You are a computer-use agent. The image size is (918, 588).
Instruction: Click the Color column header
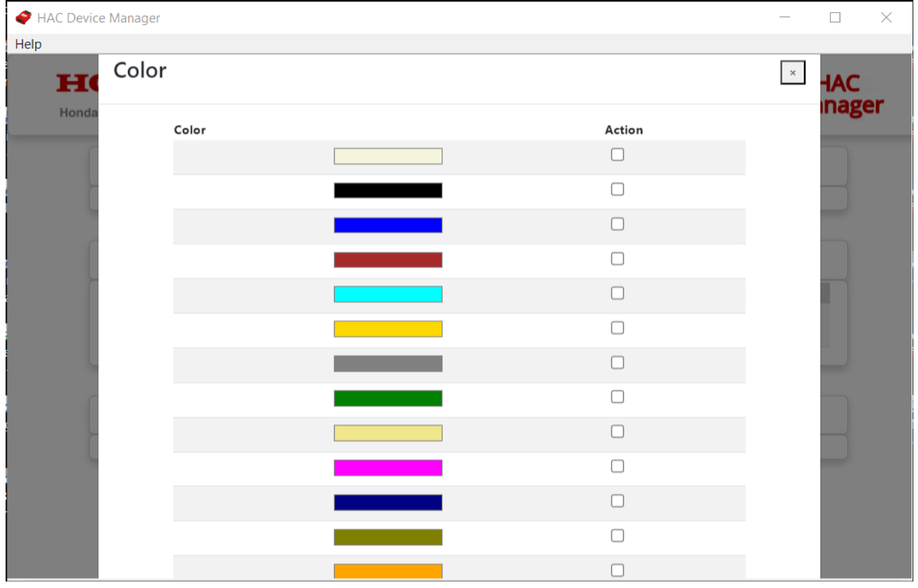[x=190, y=130]
